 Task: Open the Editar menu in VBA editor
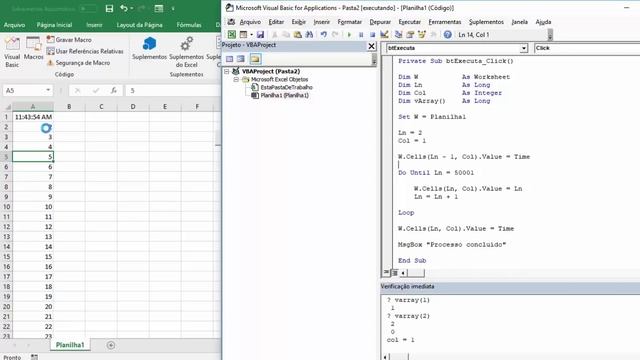(276, 22)
